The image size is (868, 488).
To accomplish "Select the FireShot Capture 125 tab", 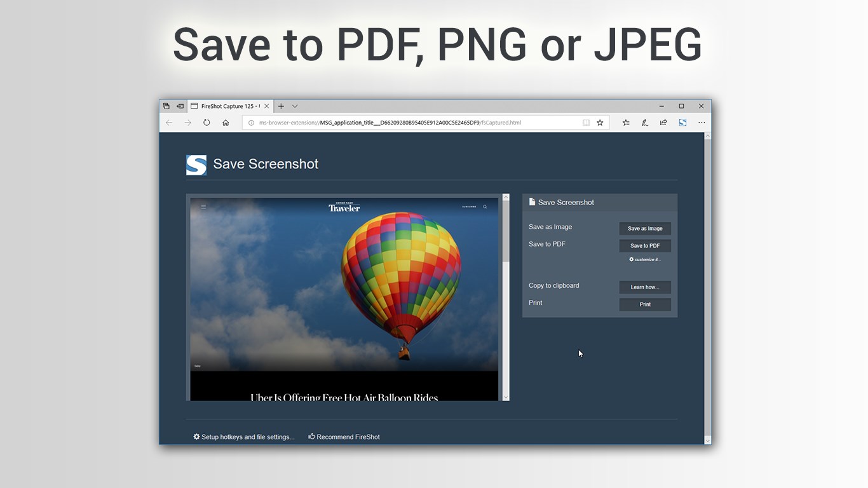I will coord(230,106).
